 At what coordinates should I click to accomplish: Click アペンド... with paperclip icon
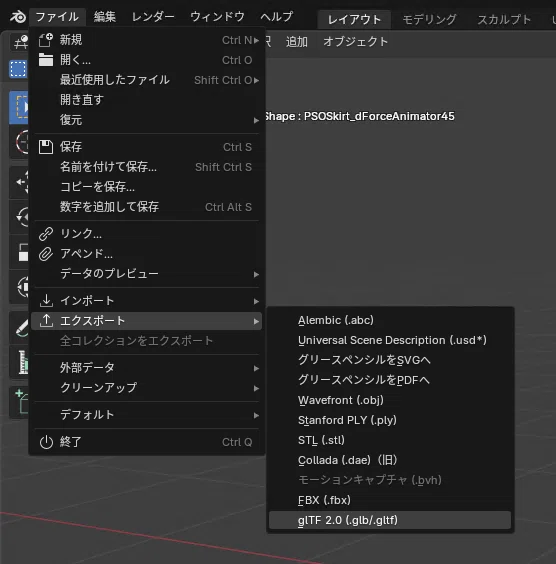[x=147, y=254]
